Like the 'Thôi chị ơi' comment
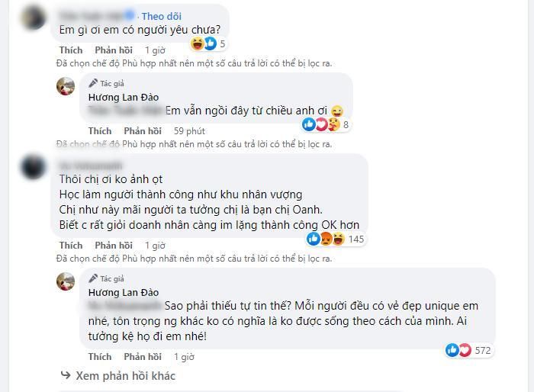Image resolution: width=534 pixels, height=392 pixels. tap(70, 246)
